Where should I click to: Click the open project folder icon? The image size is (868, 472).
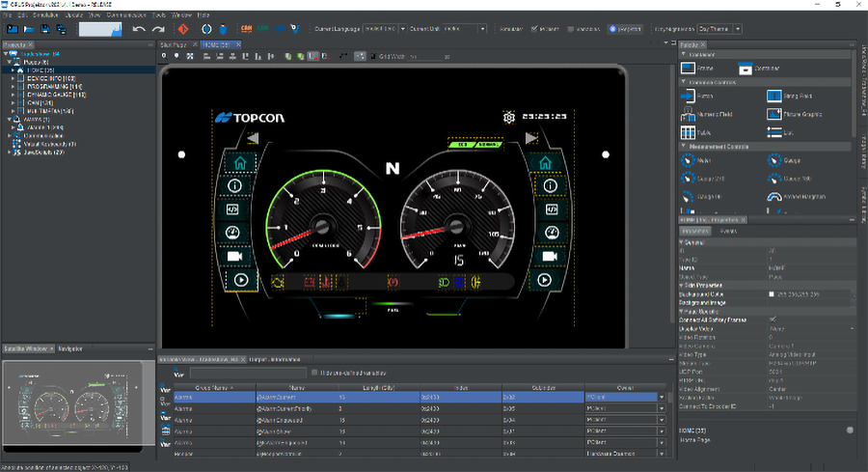pos(29,29)
